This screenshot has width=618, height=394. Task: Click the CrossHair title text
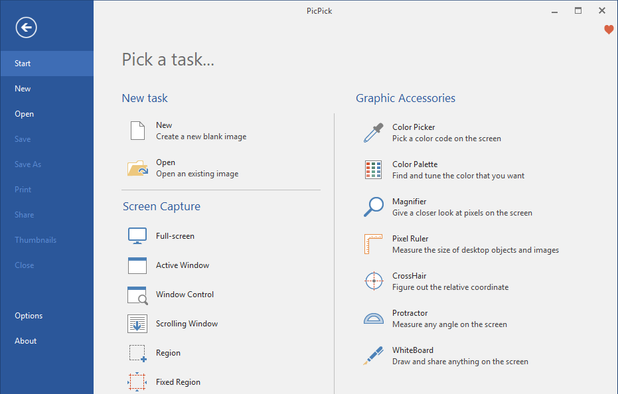coord(409,276)
